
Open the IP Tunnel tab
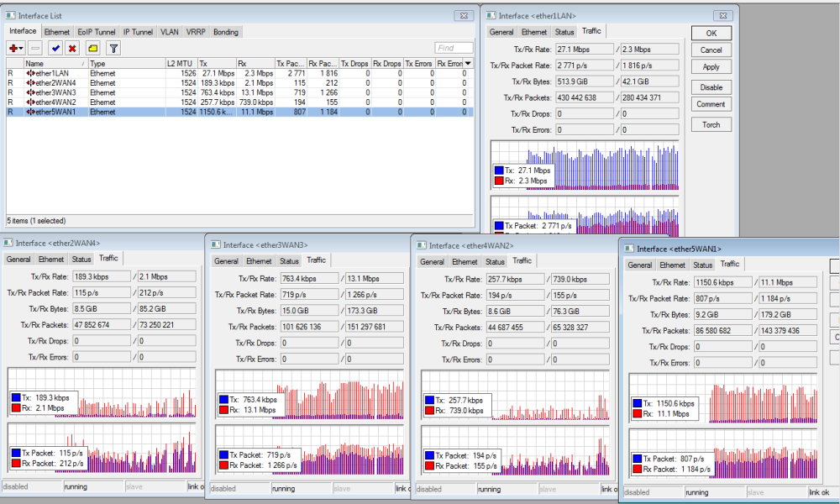(x=138, y=32)
